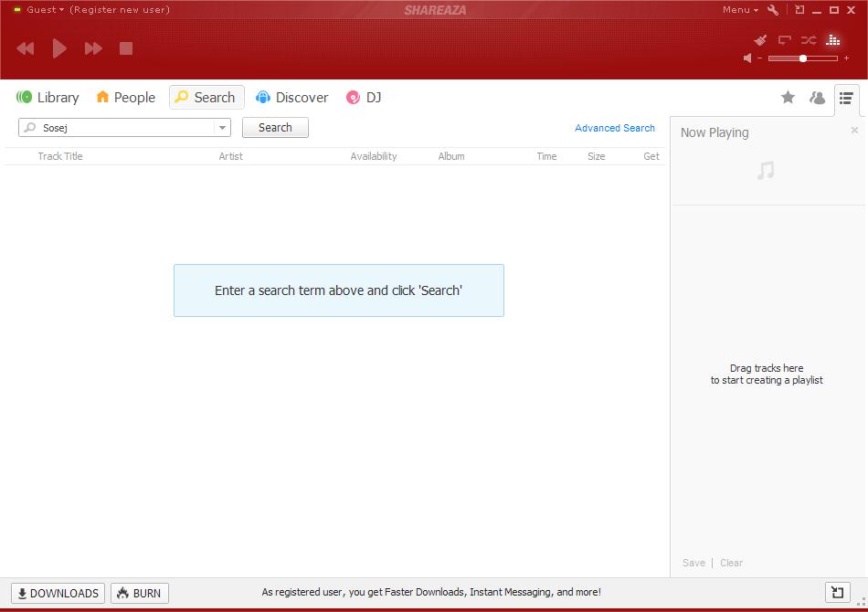
Task: Decrease volume with the minus button
Action: pos(759,58)
